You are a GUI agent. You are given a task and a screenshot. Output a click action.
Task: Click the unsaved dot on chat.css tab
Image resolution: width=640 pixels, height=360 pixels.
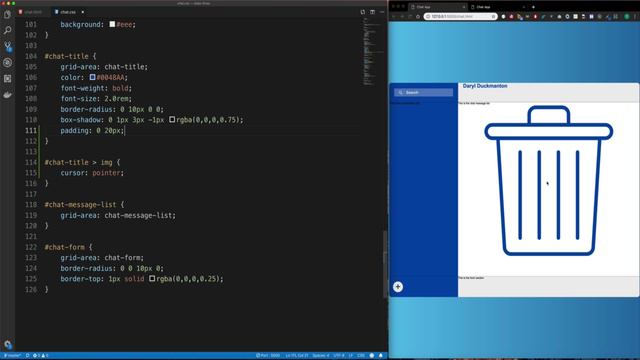pos(83,12)
